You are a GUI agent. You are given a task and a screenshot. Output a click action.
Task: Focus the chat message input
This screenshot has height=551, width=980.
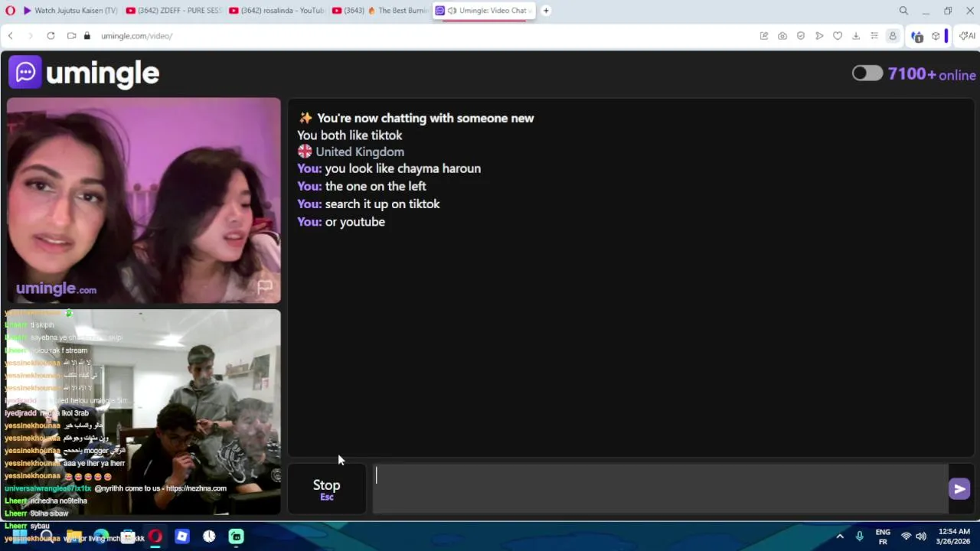click(660, 488)
